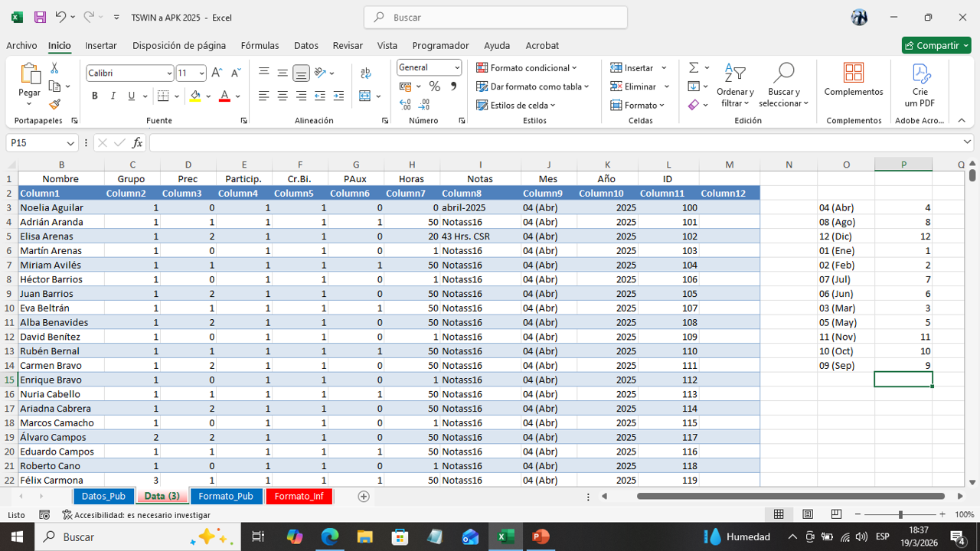
Task: Toggle top vertical alignment
Action: [264, 73]
